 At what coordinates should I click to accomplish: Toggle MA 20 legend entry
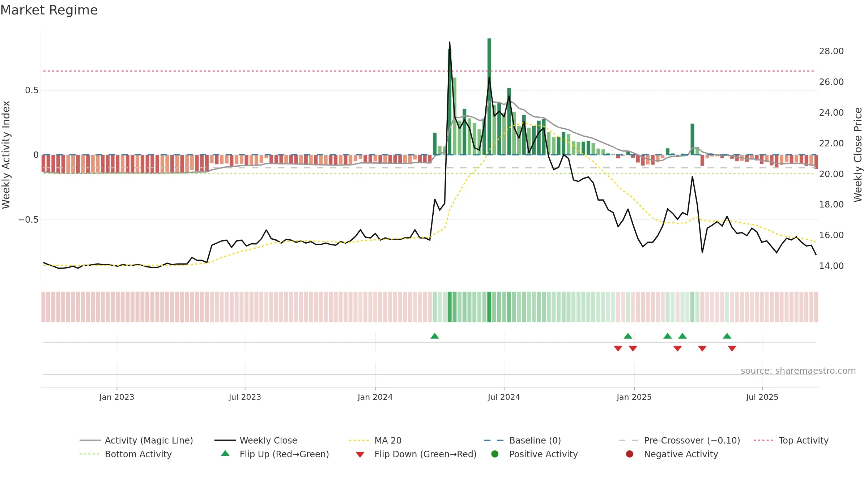pyautogui.click(x=375, y=440)
